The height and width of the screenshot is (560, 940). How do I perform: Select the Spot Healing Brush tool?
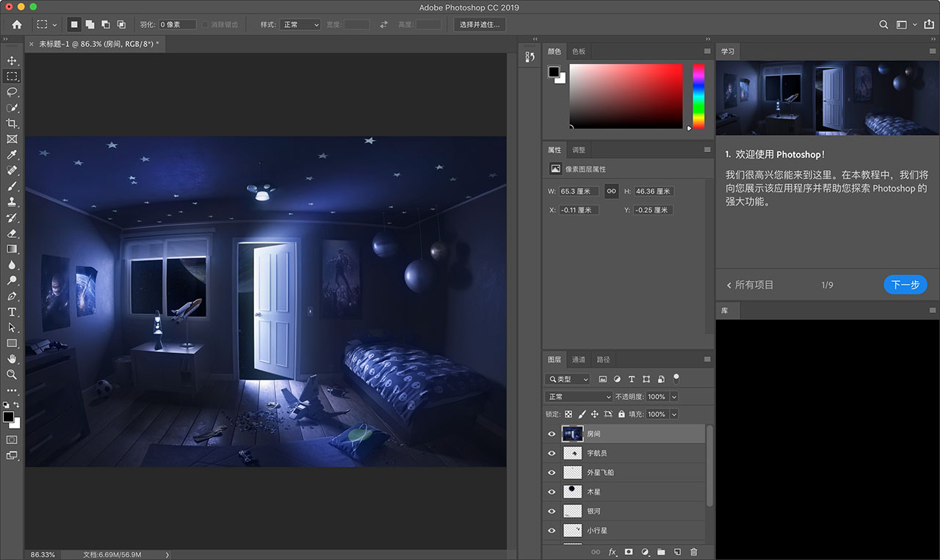click(x=12, y=170)
